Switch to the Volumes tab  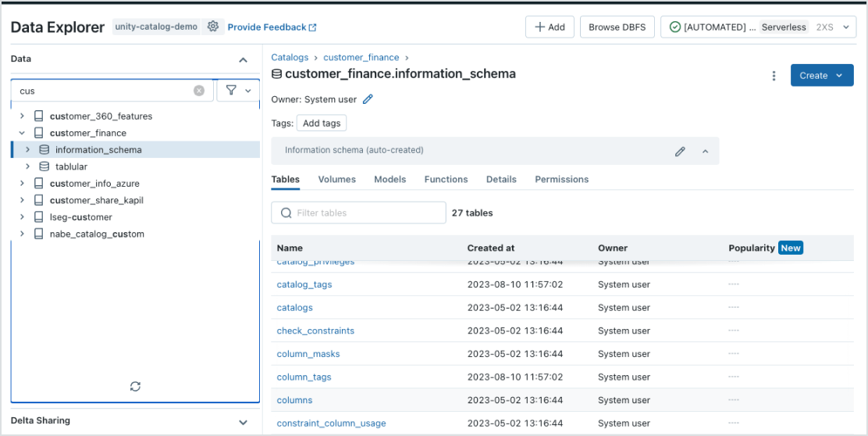pyautogui.click(x=336, y=179)
